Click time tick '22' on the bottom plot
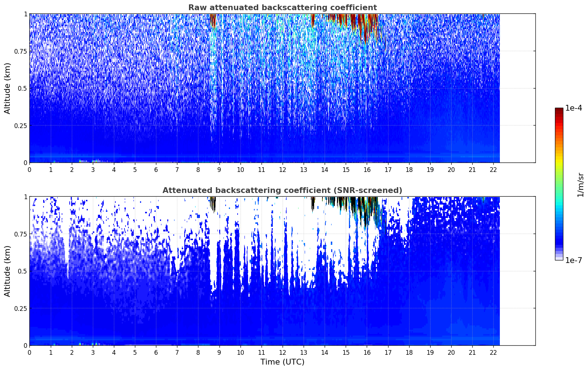Screen dimensions: 588x370 coord(493,352)
